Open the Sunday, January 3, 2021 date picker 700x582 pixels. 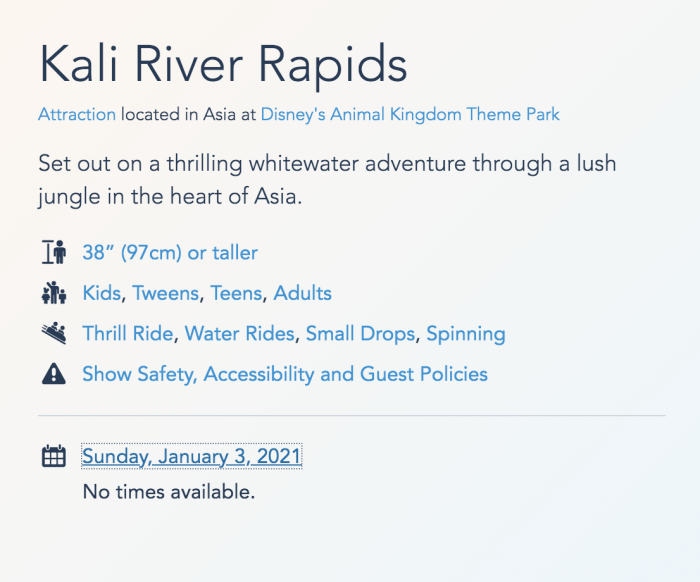coord(192,456)
